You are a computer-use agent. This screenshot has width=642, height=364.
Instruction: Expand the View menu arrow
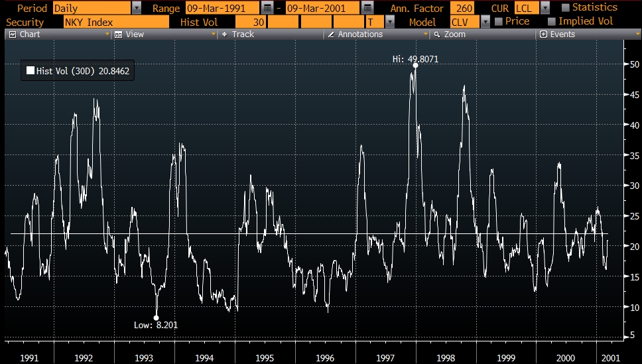[x=214, y=34]
